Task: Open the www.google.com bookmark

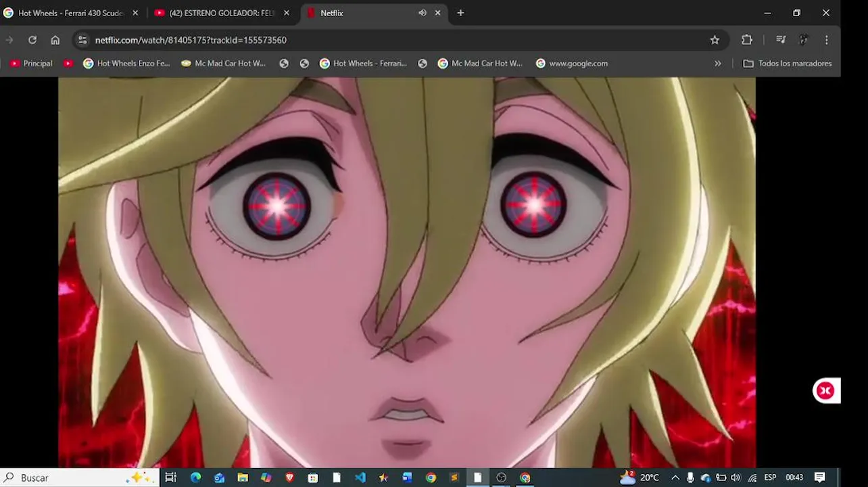Action: tap(572, 63)
